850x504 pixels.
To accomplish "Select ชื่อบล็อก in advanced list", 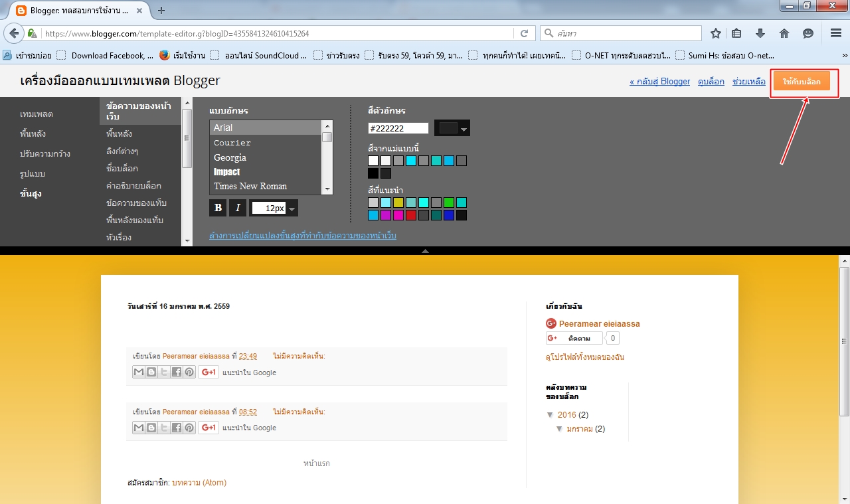I will pyautogui.click(x=122, y=169).
